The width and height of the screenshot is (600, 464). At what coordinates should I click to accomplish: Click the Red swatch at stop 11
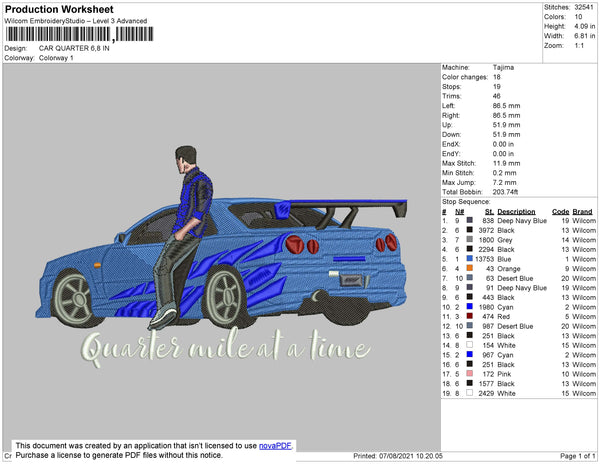tap(470, 316)
